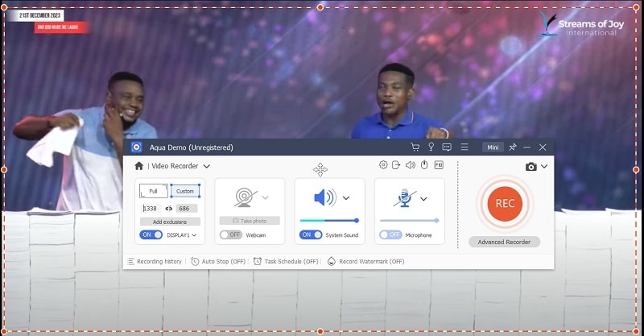Click the camera snapshot icon
Screen dimensions: 644x336
click(x=530, y=167)
